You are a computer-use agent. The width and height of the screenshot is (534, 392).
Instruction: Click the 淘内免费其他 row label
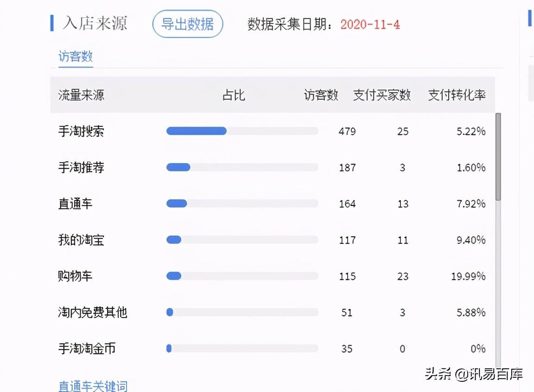pyautogui.click(x=93, y=312)
